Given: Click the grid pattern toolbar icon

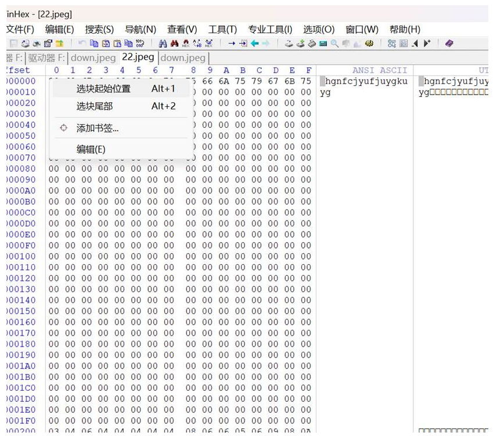Looking at the screenshot, I should tap(404, 44).
